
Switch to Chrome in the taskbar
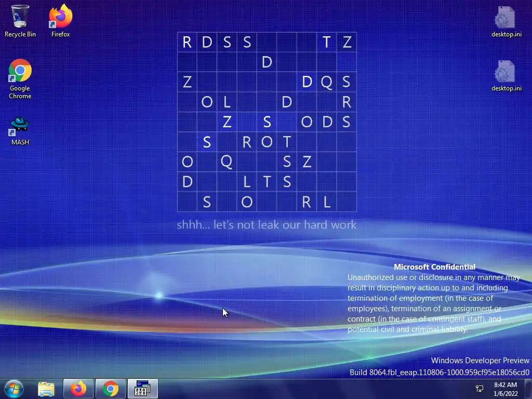(x=111, y=389)
